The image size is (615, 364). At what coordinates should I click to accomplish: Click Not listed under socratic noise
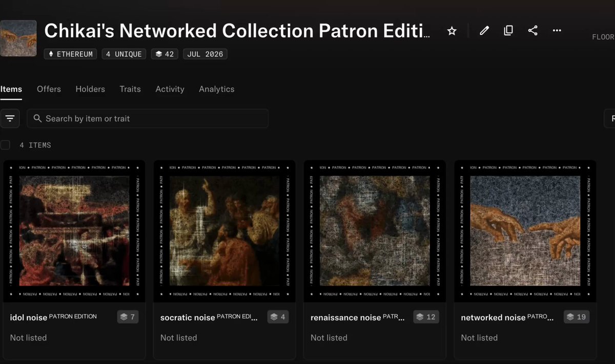[x=178, y=338]
